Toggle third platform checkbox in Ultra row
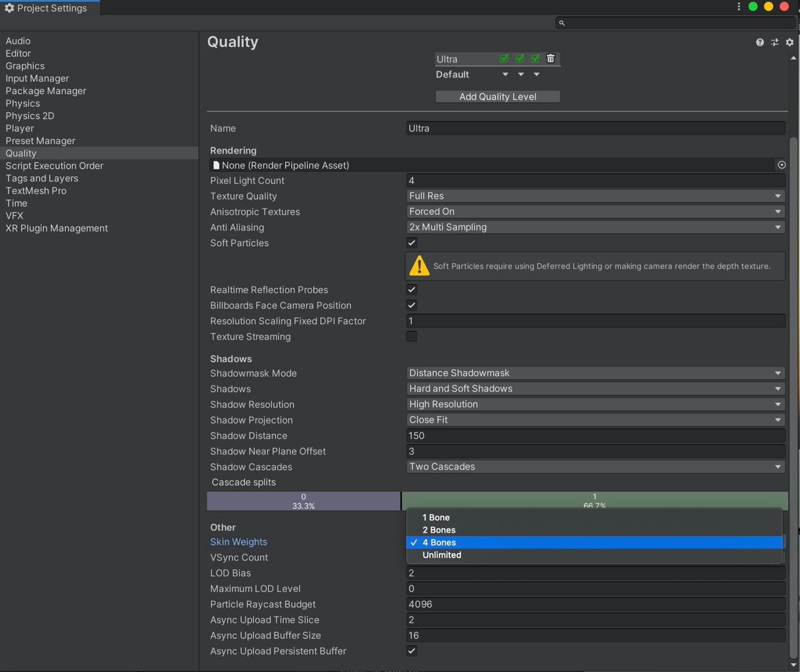 [536, 58]
